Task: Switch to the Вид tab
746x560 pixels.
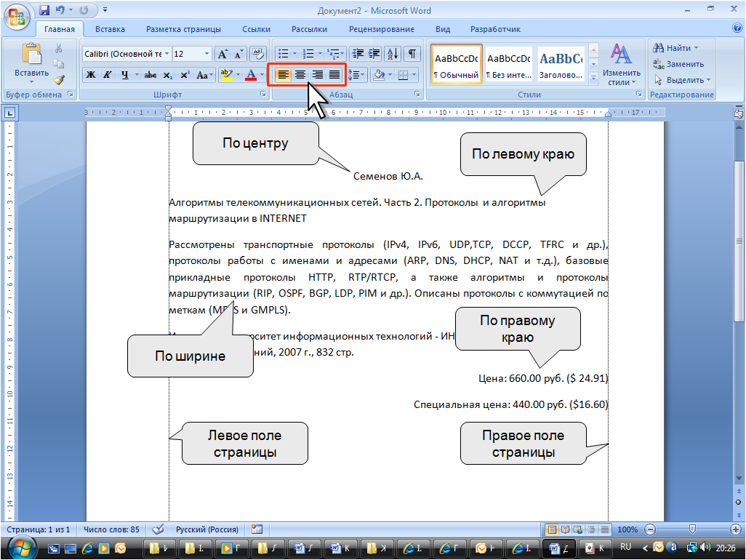Action: pyautogui.click(x=443, y=29)
